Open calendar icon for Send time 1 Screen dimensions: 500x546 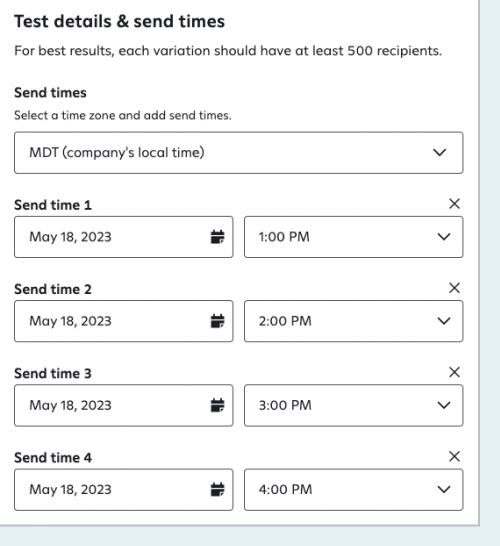click(218, 237)
